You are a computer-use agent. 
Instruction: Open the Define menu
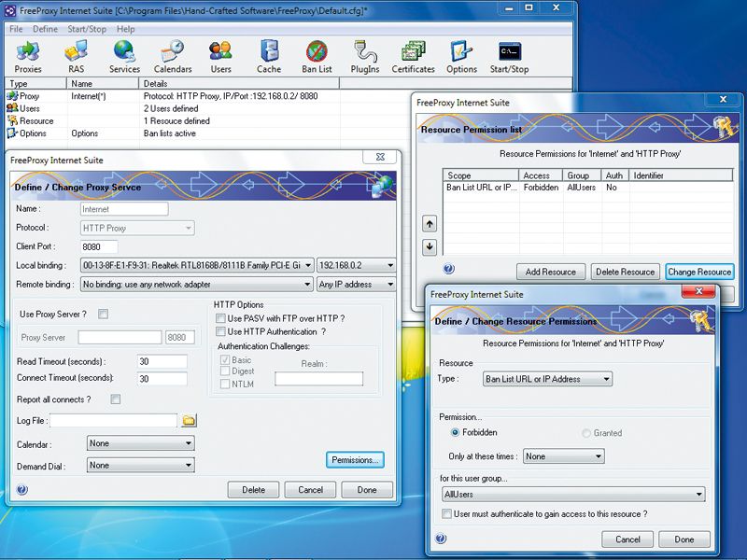pos(45,29)
